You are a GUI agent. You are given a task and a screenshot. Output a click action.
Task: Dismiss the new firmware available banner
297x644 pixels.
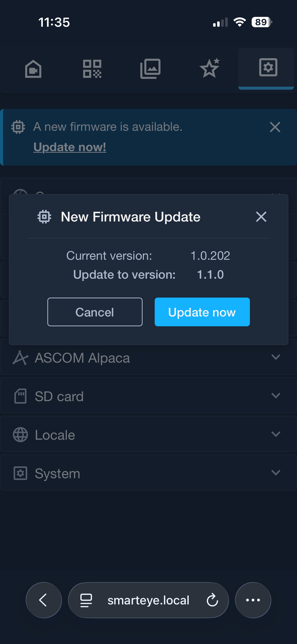click(x=275, y=127)
